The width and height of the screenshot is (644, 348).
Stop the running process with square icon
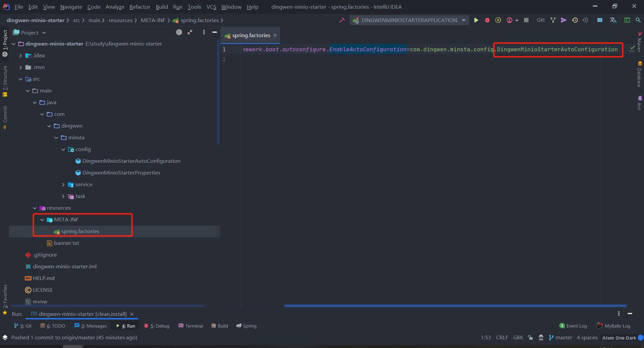[x=526, y=20]
